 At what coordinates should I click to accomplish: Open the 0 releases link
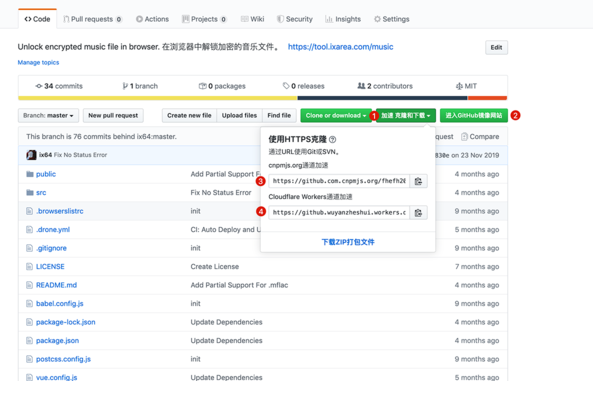[304, 86]
